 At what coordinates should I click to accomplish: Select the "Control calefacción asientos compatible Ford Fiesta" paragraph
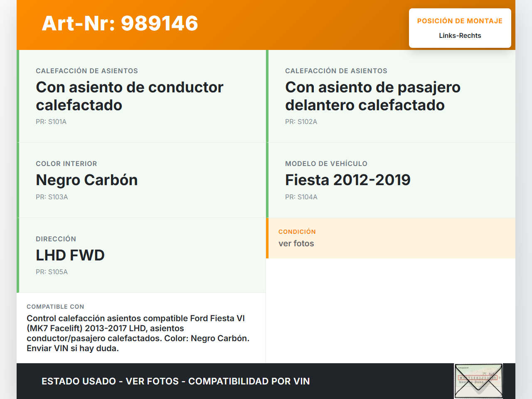point(138,333)
